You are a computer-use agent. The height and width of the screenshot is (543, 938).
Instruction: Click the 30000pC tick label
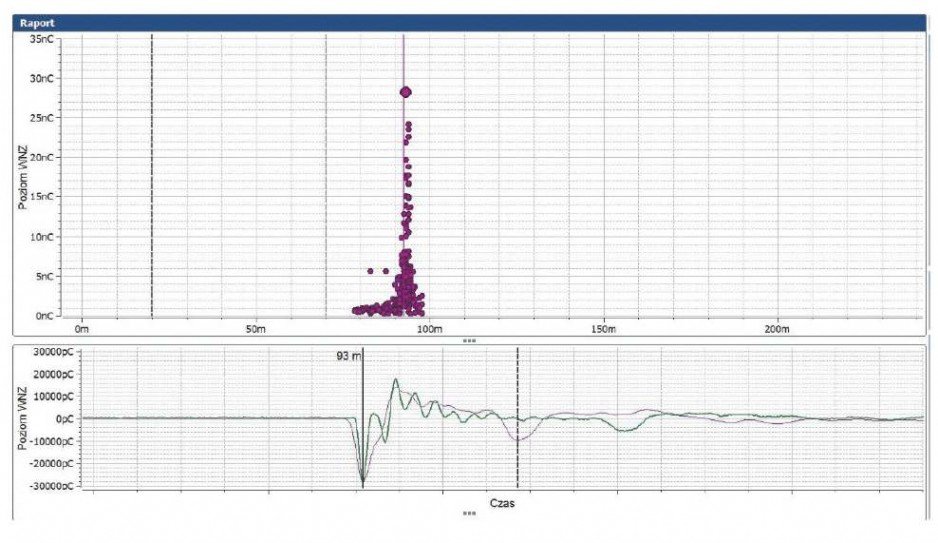coord(54,352)
